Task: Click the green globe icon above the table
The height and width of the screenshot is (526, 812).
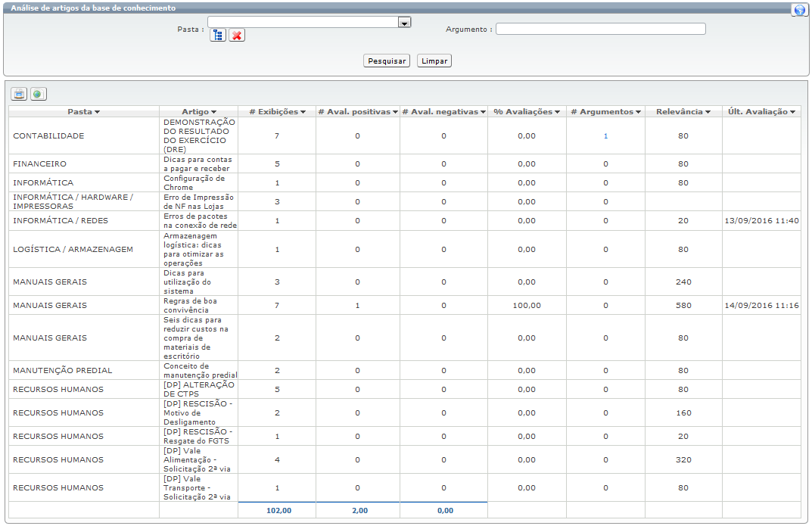Action: pos(38,94)
